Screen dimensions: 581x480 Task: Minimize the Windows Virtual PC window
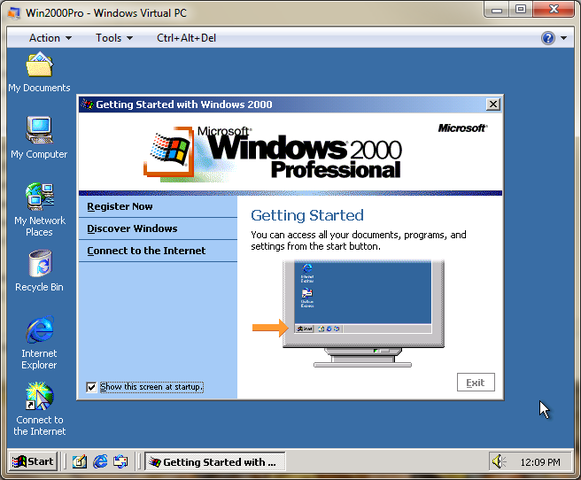tap(497, 10)
